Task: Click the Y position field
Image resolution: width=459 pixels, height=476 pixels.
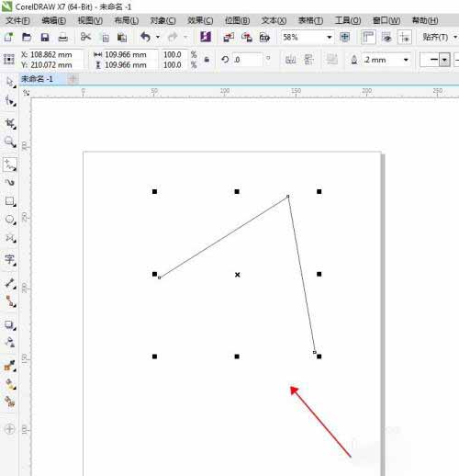Action: [56, 65]
